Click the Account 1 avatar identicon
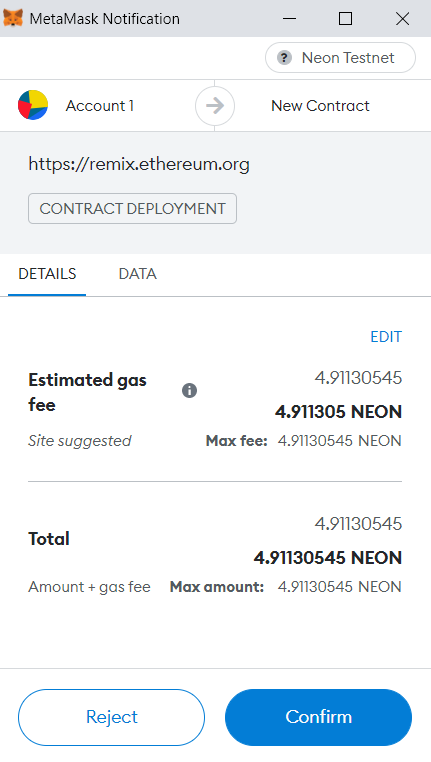Viewport: 431px width, 762px height. (x=33, y=105)
